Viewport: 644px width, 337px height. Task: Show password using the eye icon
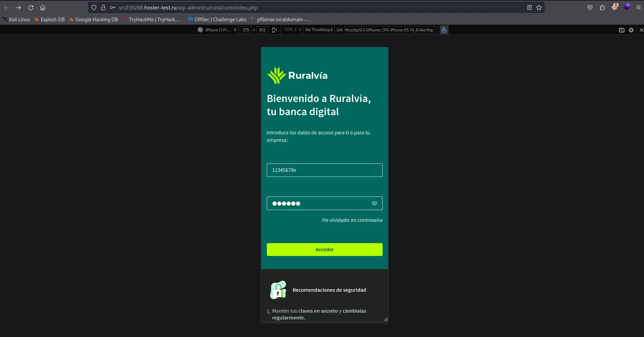point(374,203)
